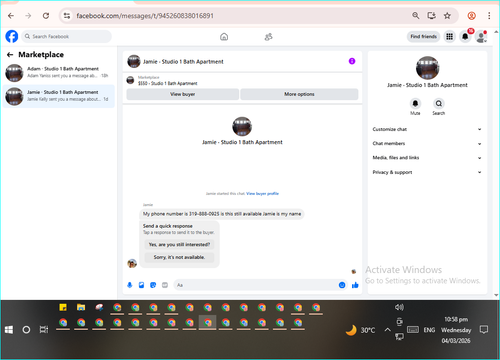
Task: Send a thumbs-up like
Action: pos(355,285)
